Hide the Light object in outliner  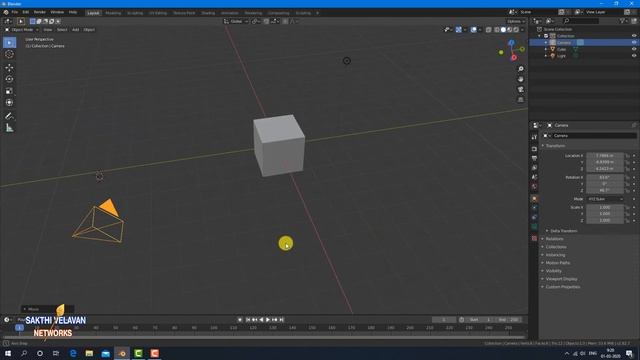tap(634, 56)
